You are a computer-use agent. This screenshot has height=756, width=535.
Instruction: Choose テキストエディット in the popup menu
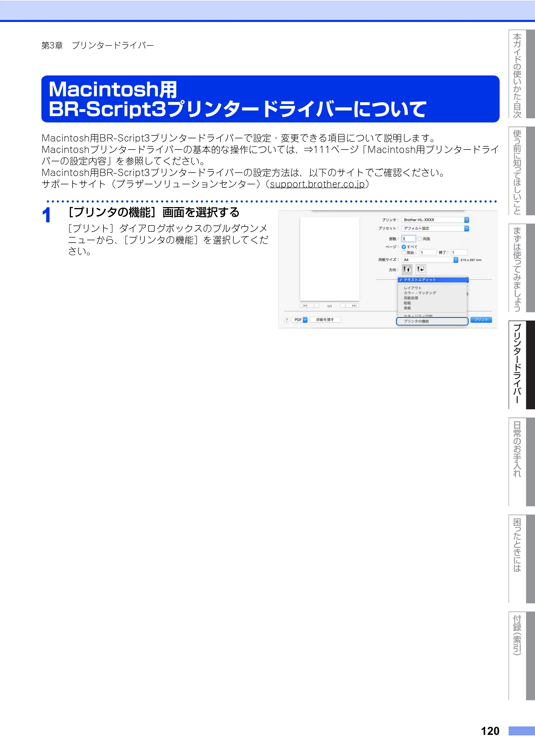[x=433, y=280]
